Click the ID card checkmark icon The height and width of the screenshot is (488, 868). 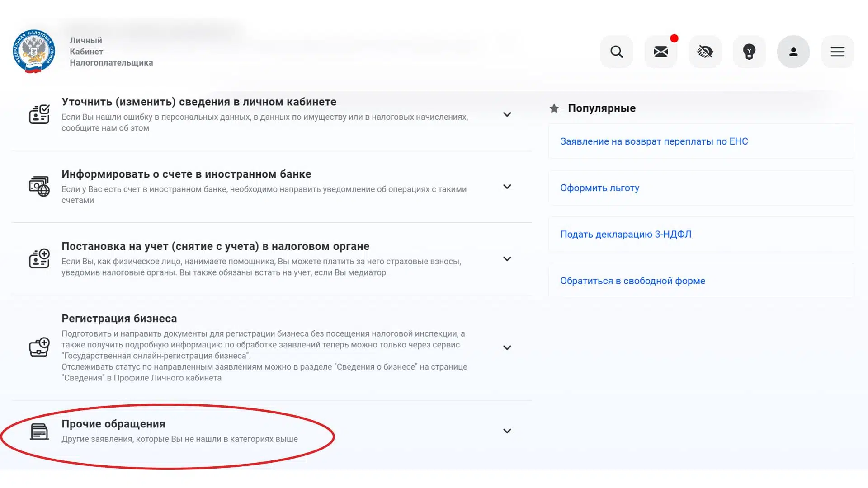pos(39,114)
